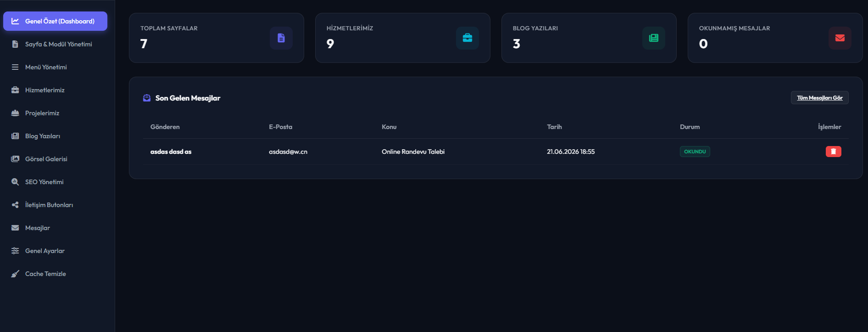
Task: Click the inbox icon next to Son Gelen Mesajlar
Action: [x=147, y=98]
